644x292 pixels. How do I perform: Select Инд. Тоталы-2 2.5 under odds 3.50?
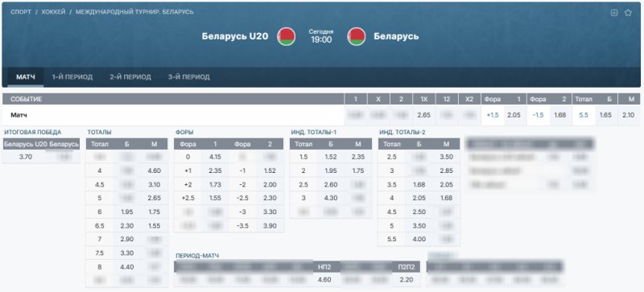click(447, 157)
